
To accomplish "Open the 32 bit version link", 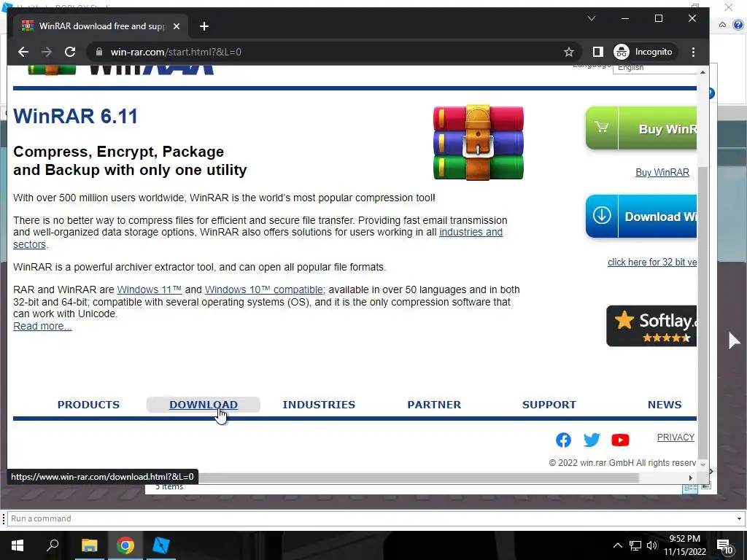I will [652, 262].
